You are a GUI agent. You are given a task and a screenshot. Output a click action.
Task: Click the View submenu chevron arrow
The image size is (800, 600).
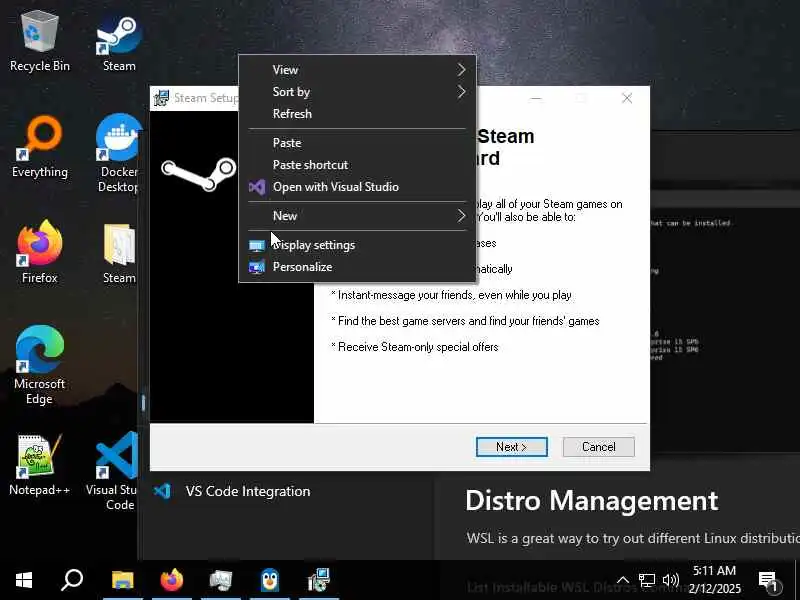tap(461, 70)
